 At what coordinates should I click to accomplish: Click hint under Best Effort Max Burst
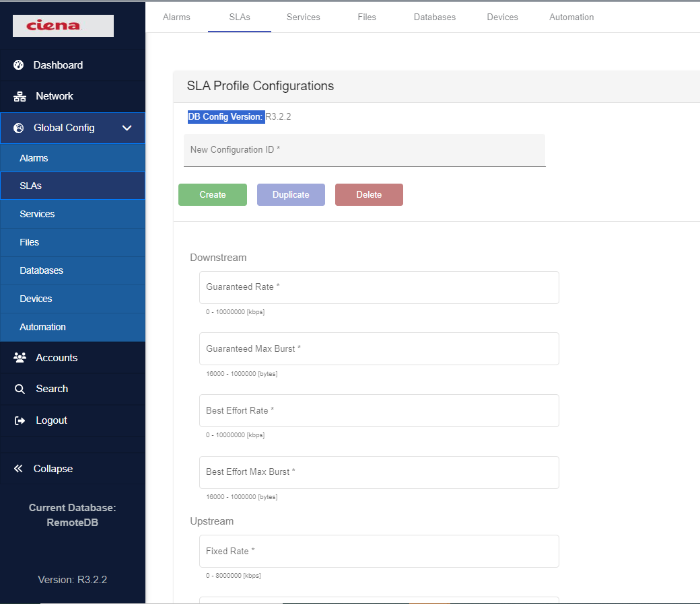242,497
